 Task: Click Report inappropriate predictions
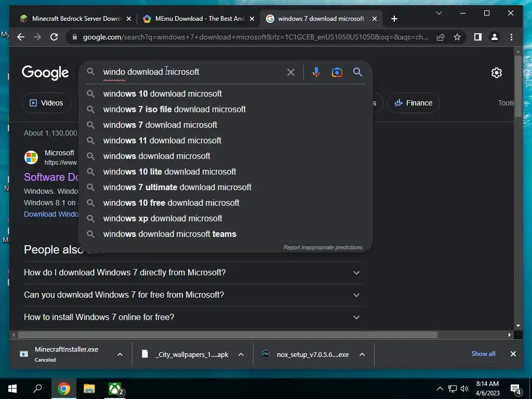click(x=323, y=247)
